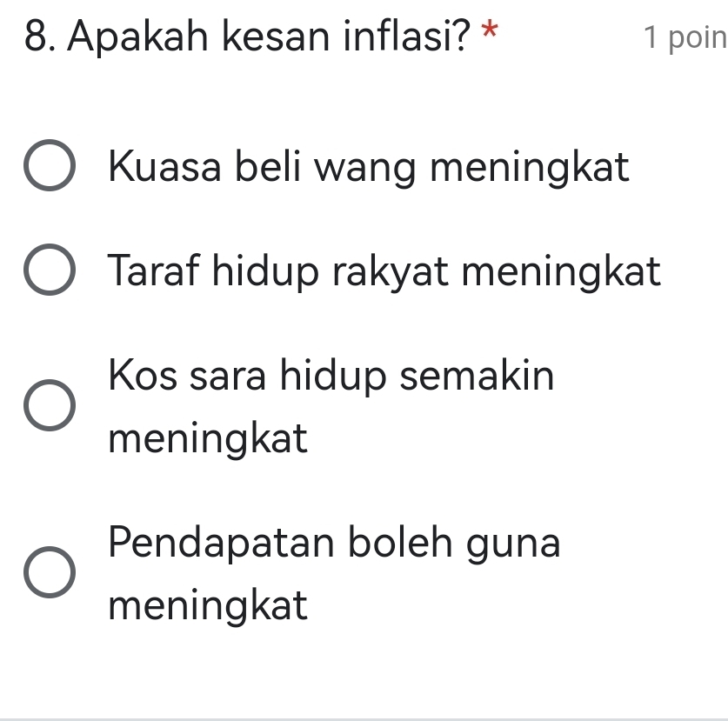This screenshot has height=721, width=728.
Task: Click "meningkat" below "Kos sara hidup semakin"
Action: pos(209,438)
